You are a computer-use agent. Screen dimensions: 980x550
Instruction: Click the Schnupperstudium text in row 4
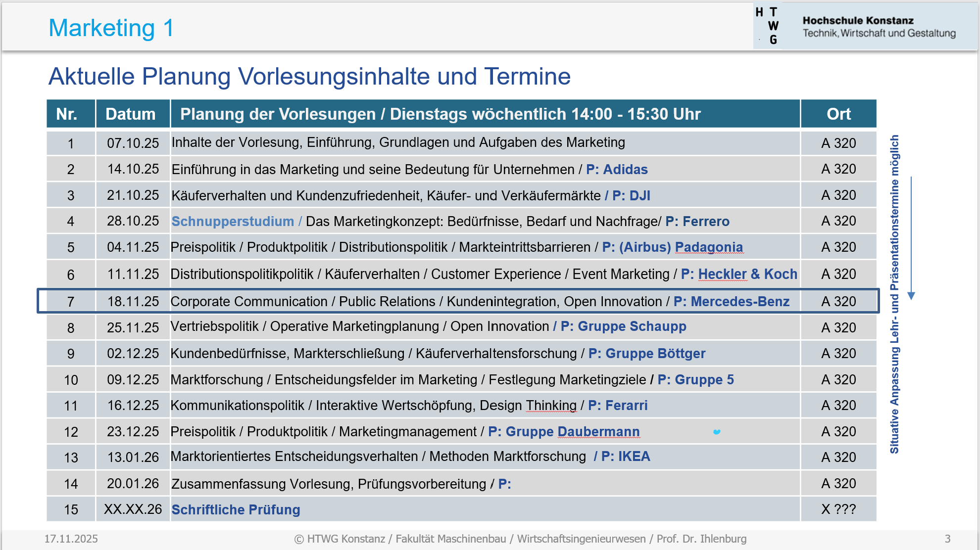232,221
